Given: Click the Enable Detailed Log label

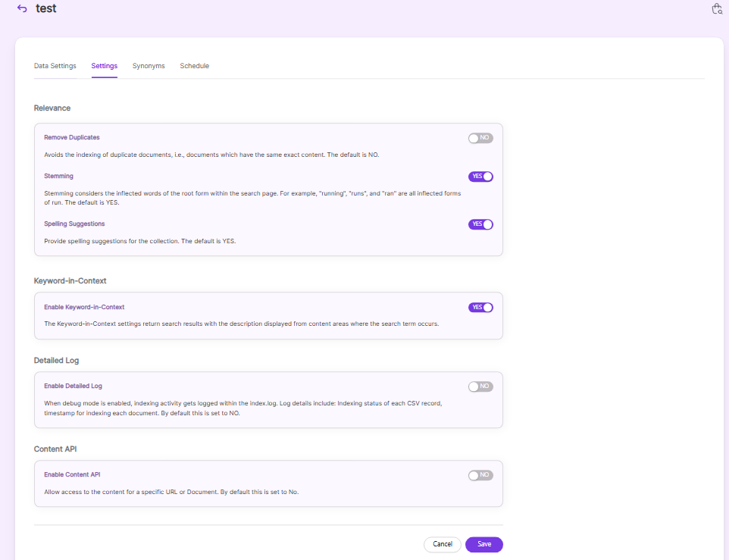Looking at the screenshot, I should [x=73, y=386].
